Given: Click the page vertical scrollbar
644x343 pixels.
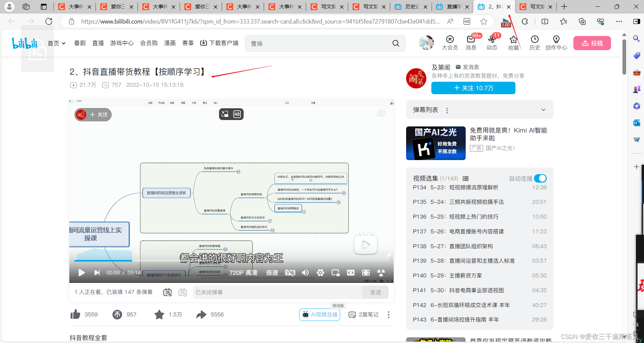Looking at the screenshot, I should (624, 57).
